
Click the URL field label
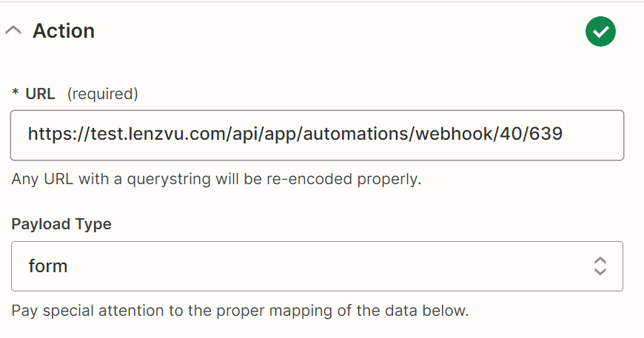41,94
